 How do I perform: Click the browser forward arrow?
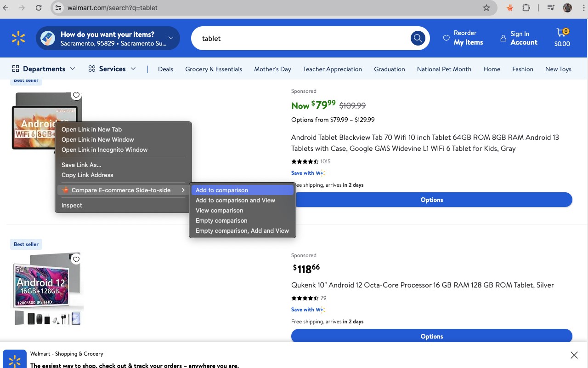tap(22, 8)
